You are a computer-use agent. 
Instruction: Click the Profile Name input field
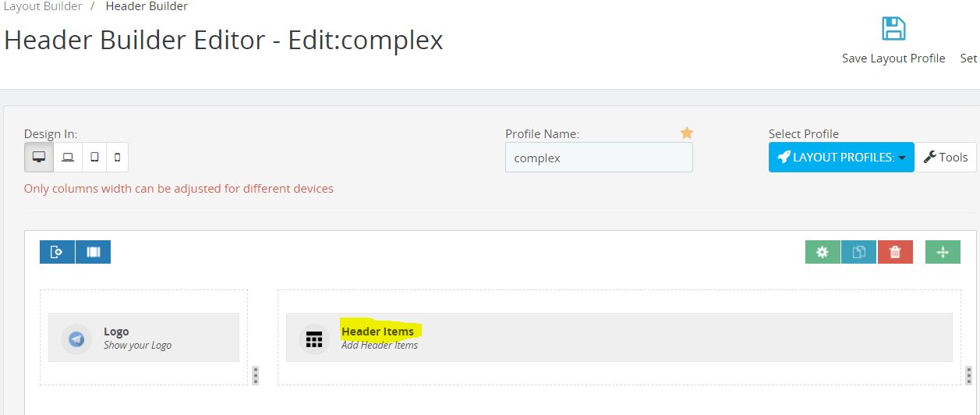[x=599, y=157]
